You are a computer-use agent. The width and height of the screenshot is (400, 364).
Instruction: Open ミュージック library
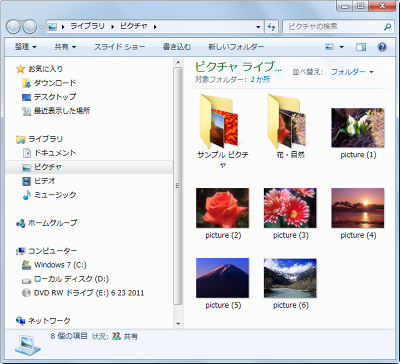coord(55,195)
